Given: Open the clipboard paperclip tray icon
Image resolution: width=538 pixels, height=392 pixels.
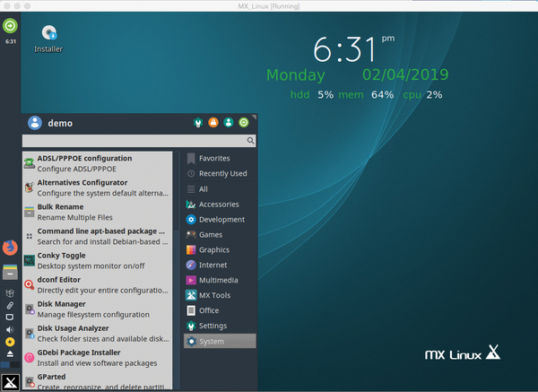Looking at the screenshot, I should [10, 305].
